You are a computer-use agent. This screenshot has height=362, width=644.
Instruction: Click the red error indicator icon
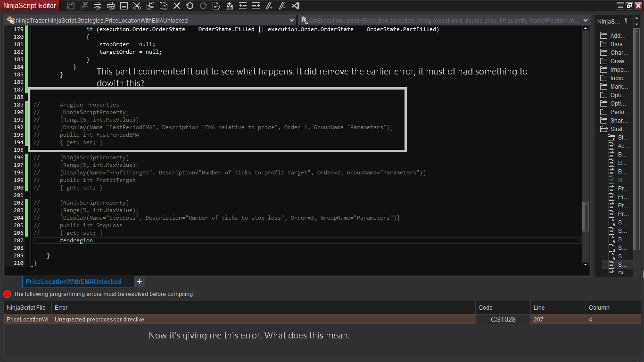[x=7, y=294]
